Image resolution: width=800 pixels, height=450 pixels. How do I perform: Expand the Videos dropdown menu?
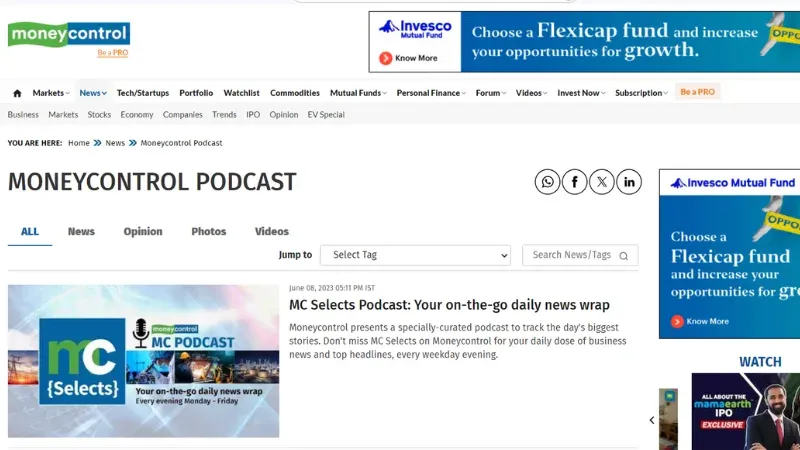(531, 93)
